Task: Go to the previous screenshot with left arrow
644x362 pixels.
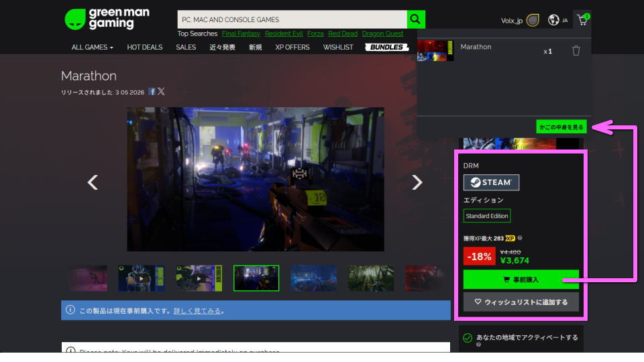Action: (93, 182)
